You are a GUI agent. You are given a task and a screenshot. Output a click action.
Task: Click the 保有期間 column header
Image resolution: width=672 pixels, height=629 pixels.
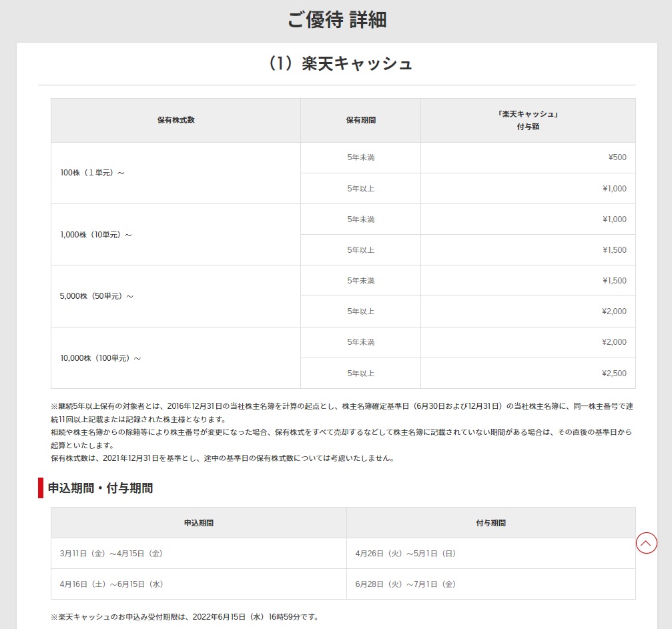(361, 120)
